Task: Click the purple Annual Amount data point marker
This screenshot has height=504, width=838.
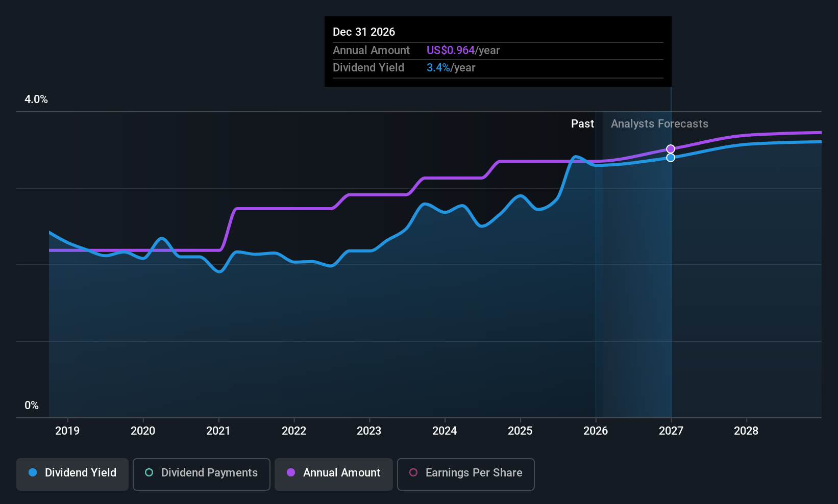Action: (x=671, y=149)
